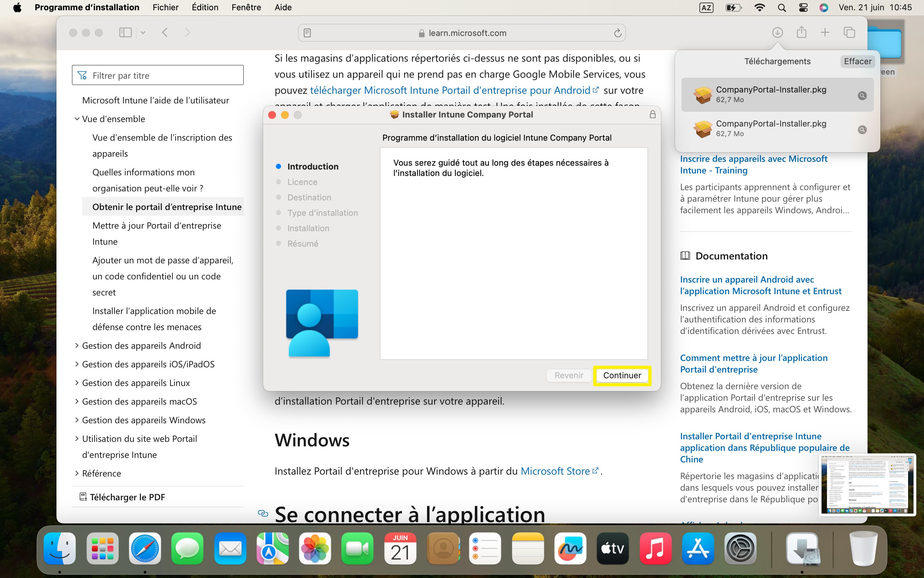This screenshot has width=924, height=578.
Task: Toggle Safari sidebar
Action: pyautogui.click(x=125, y=32)
